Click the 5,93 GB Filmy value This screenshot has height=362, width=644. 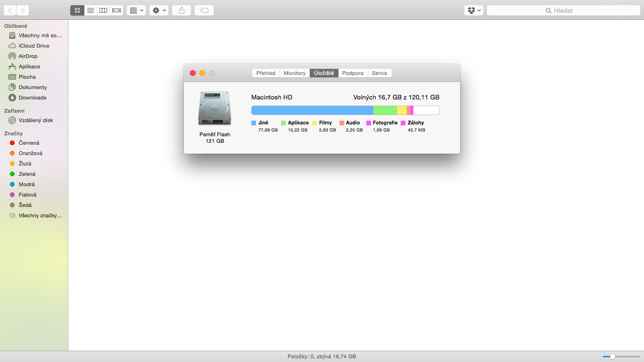[328, 130]
